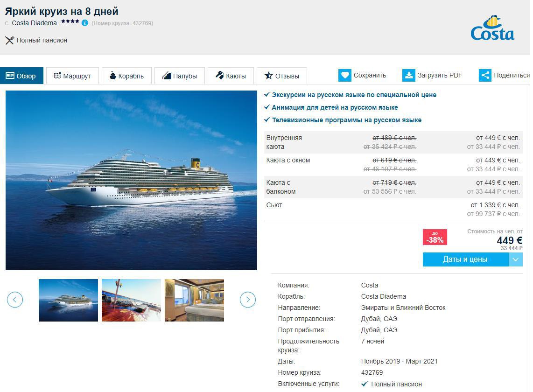The height and width of the screenshot is (392, 533).
Task: Click the crossed-out price от 619 €
Action: (395, 160)
